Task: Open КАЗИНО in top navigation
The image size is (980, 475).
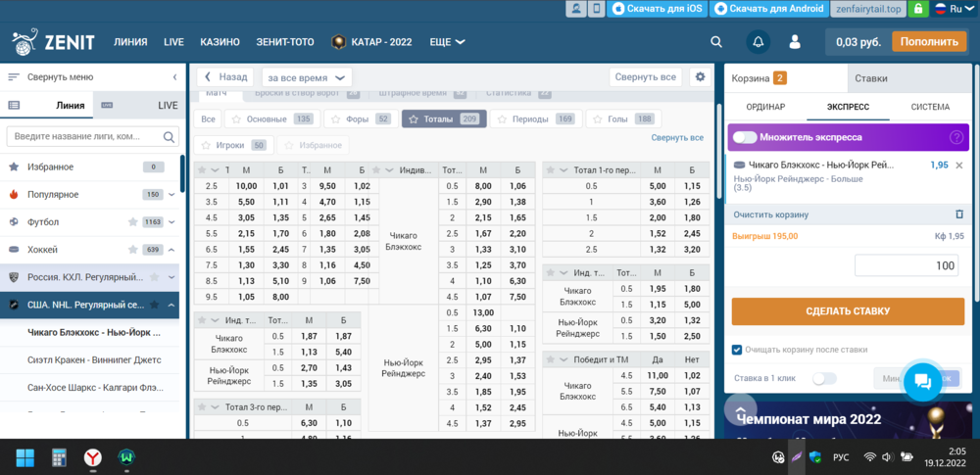Action: [220, 42]
